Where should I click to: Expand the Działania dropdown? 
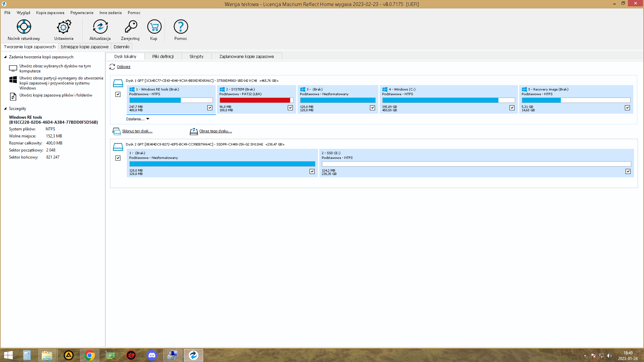[138, 119]
